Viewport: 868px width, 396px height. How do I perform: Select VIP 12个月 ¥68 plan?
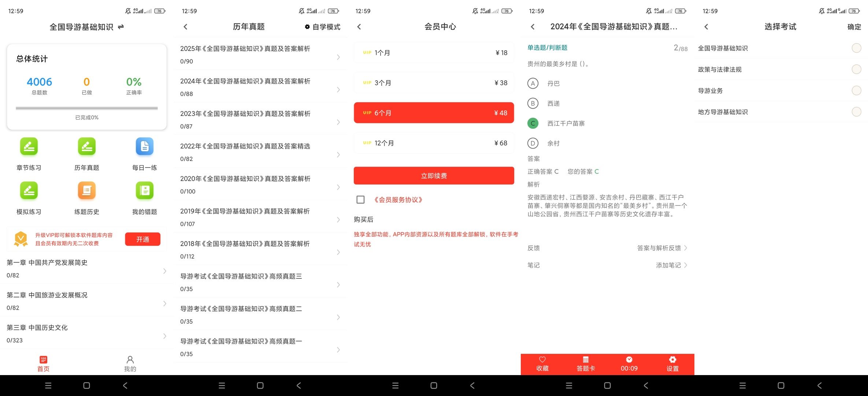pyautogui.click(x=434, y=143)
